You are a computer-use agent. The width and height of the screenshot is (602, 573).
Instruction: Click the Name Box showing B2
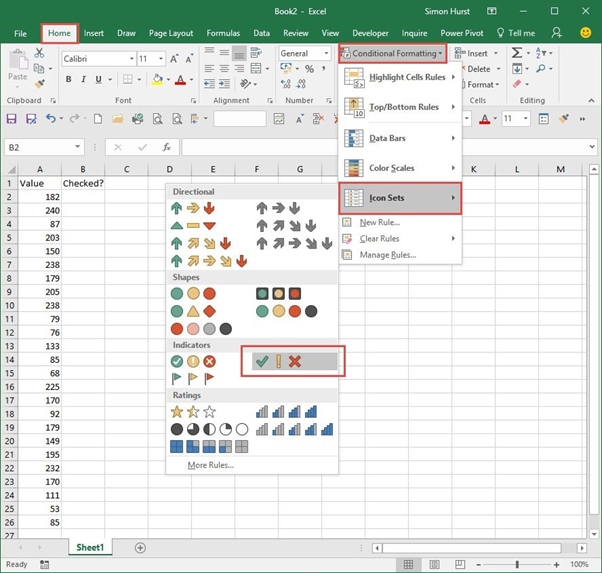click(30, 147)
